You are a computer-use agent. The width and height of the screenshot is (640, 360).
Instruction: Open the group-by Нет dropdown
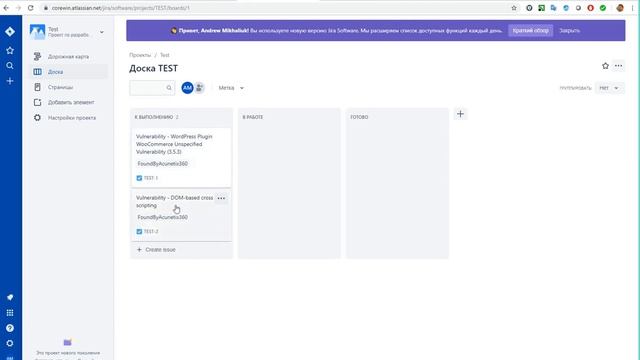609,88
